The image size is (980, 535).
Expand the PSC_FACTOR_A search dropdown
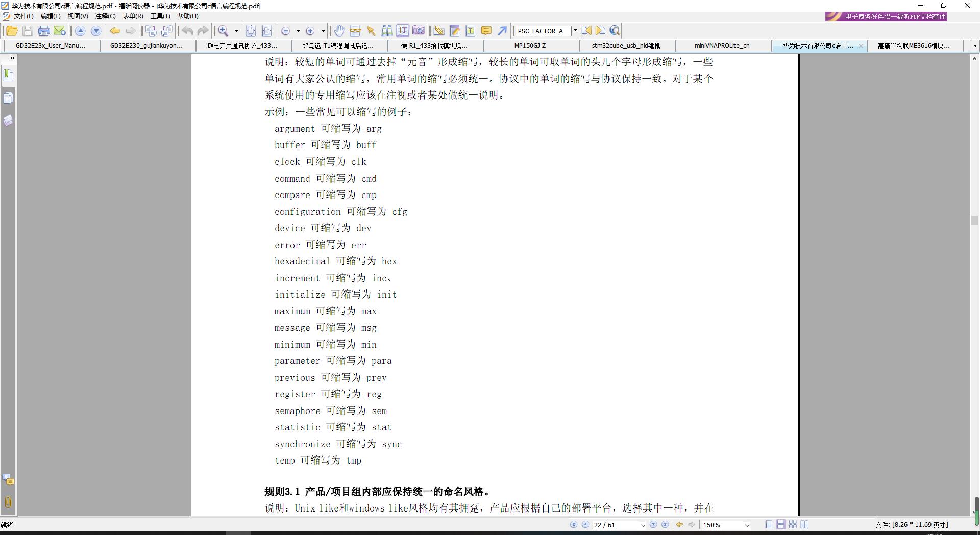[x=575, y=31]
